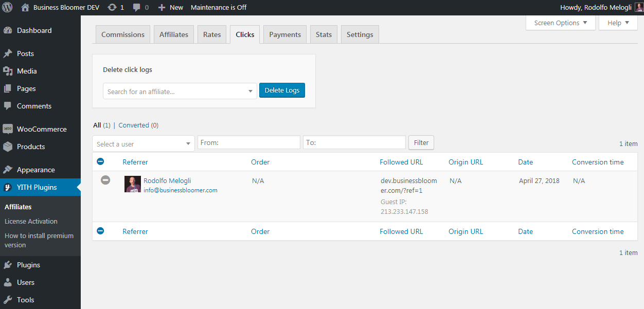
Task: Switch to the Rates tab
Action: (x=212, y=34)
